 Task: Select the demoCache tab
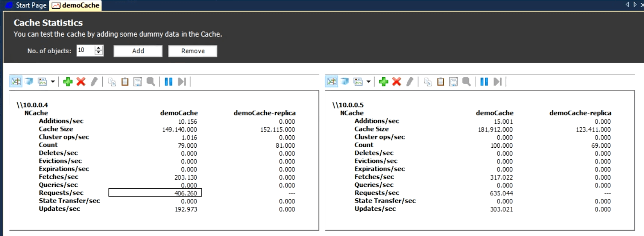point(76,5)
